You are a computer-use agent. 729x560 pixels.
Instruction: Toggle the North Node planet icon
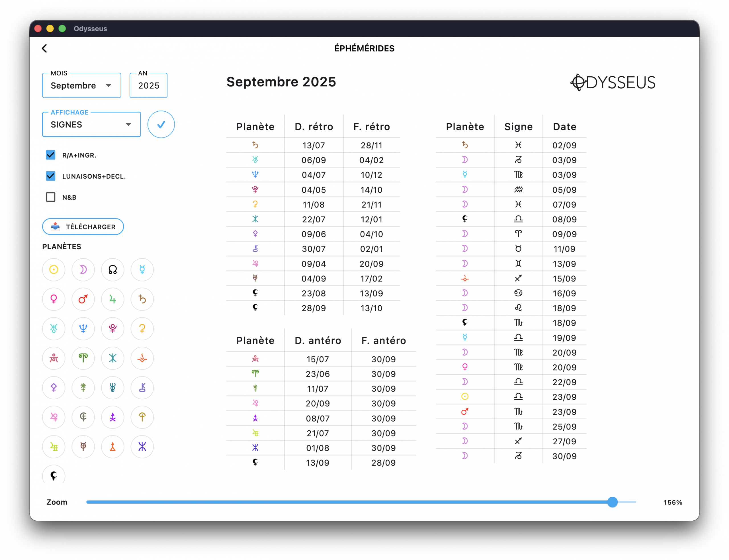pyautogui.click(x=112, y=269)
